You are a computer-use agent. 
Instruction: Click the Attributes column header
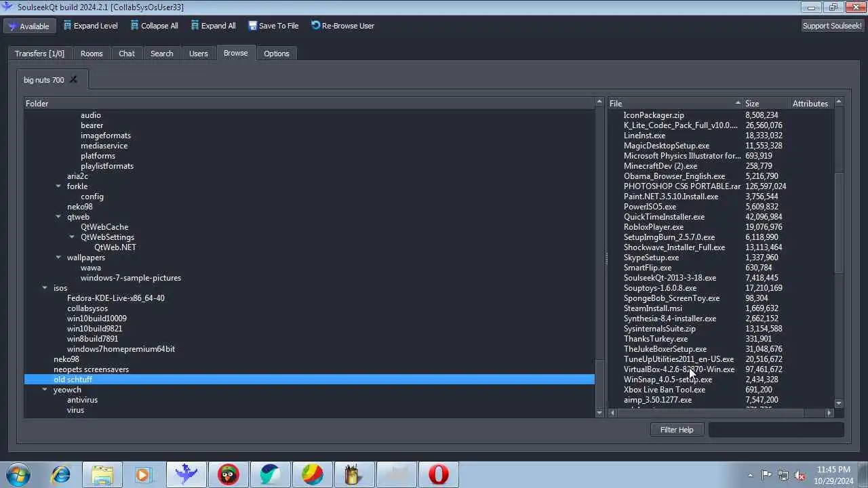[x=812, y=104]
